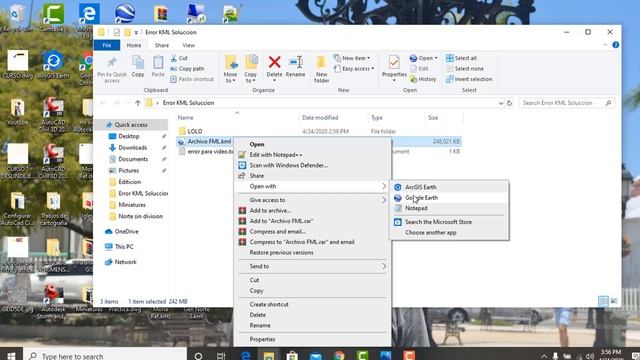This screenshot has height=360, width=640.
Task: Open the File ribbon tab
Action: click(x=107, y=45)
